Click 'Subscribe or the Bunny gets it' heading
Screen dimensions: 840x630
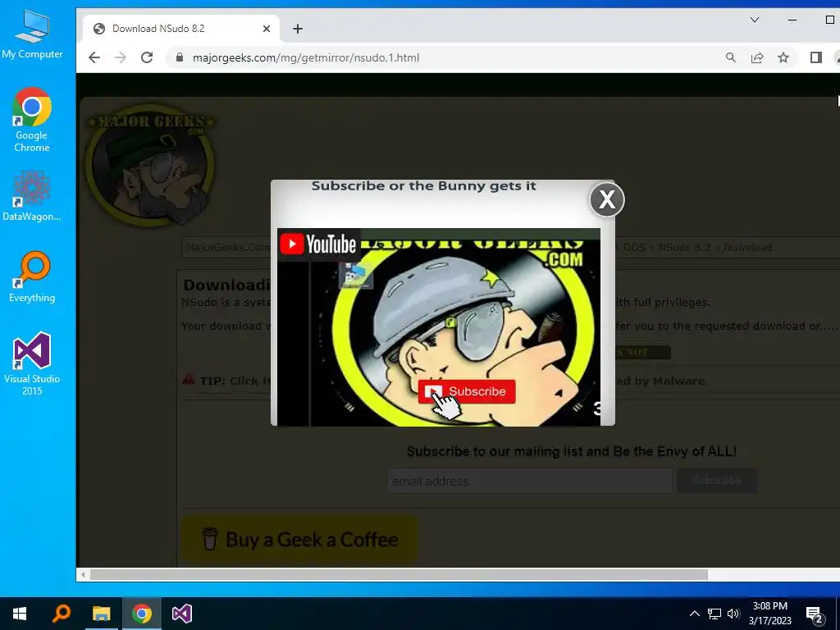(x=424, y=186)
